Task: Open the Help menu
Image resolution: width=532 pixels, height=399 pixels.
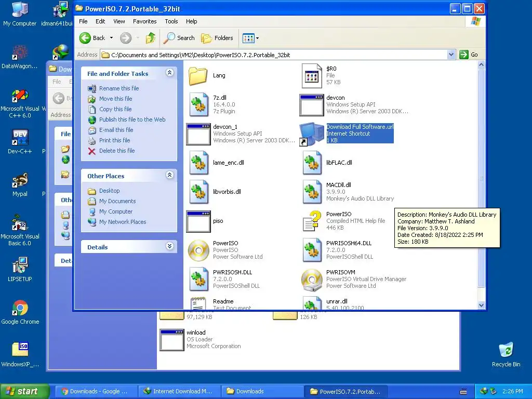Action: [x=191, y=21]
